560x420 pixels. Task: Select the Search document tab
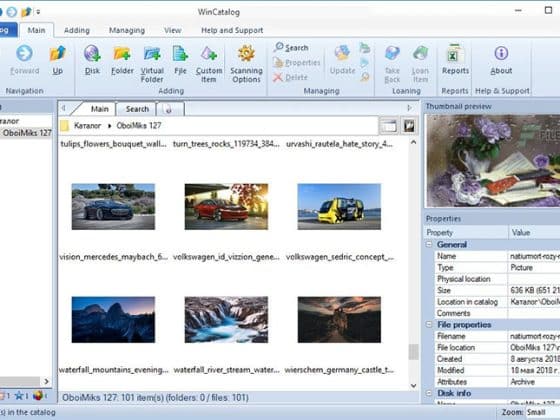pyautogui.click(x=137, y=109)
